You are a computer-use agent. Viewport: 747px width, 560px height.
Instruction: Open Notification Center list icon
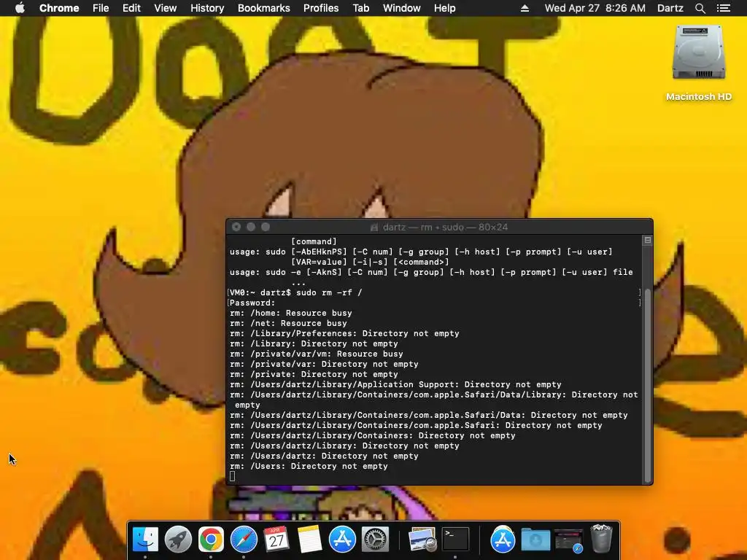click(x=724, y=8)
